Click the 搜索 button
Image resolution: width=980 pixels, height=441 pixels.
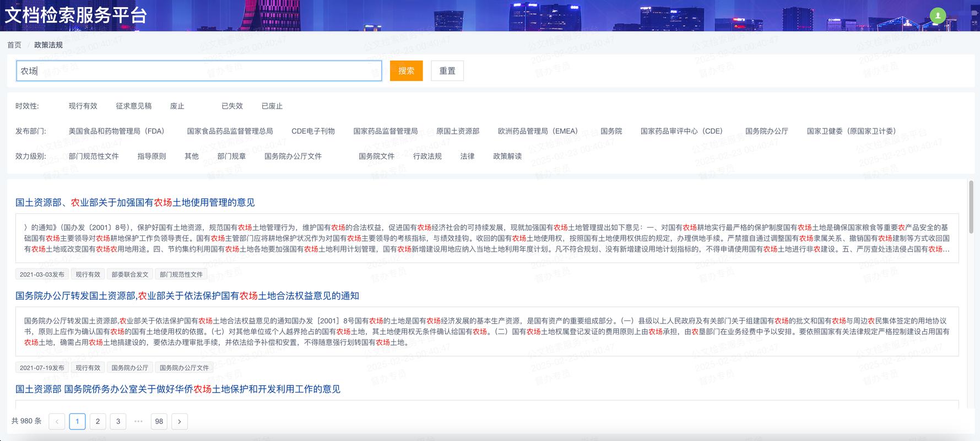pos(406,71)
